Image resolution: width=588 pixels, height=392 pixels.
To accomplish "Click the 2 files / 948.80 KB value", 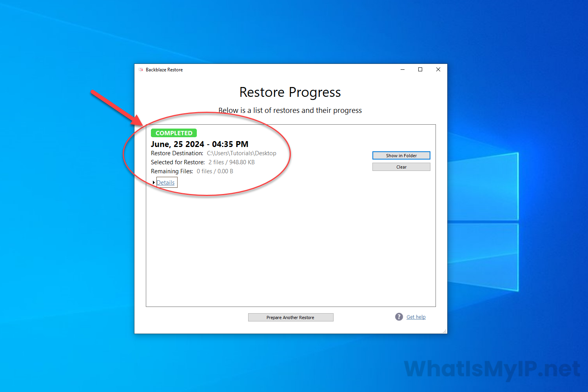I will coord(232,162).
